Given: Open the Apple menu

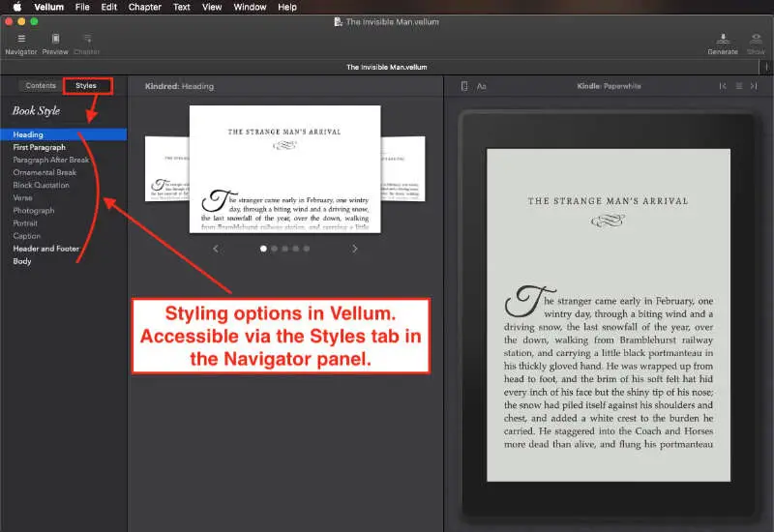Looking at the screenshot, I should point(16,7).
